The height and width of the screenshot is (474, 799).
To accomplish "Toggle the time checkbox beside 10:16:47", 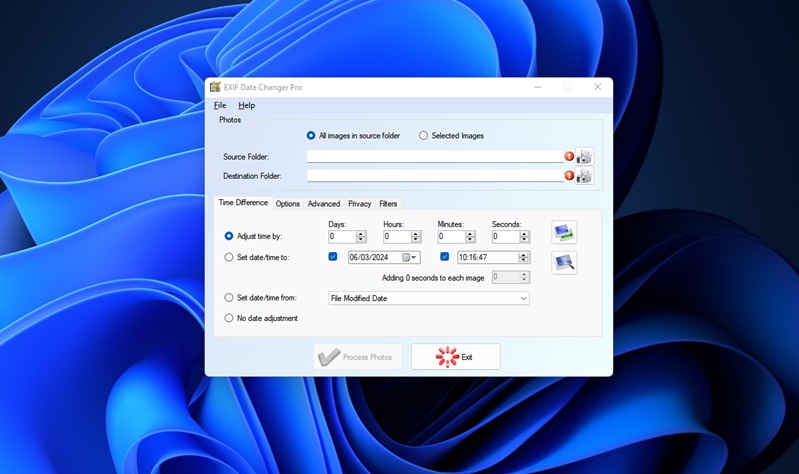I will tap(444, 257).
